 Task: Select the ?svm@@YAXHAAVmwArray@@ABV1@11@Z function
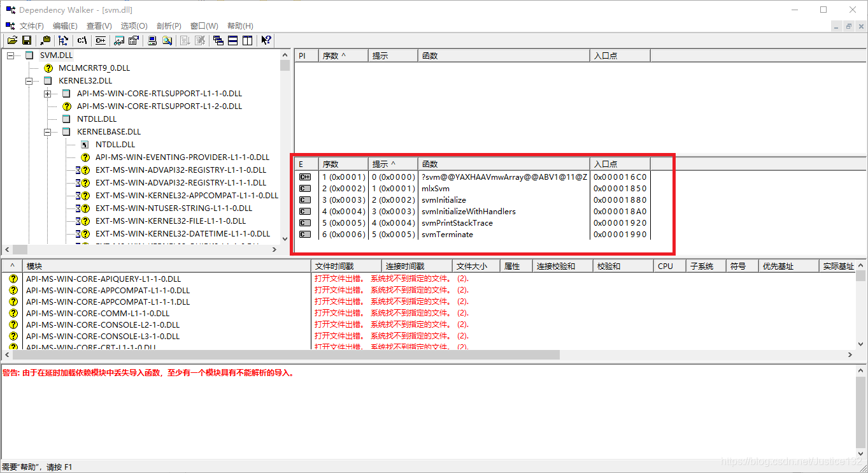pyautogui.click(x=504, y=177)
